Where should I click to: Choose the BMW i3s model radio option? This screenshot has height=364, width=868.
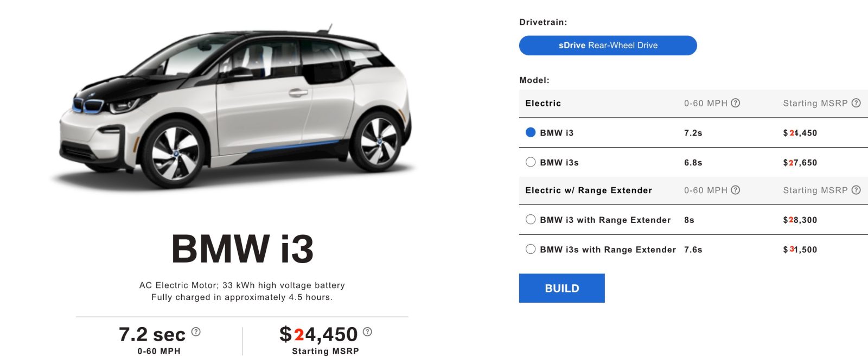[531, 162]
